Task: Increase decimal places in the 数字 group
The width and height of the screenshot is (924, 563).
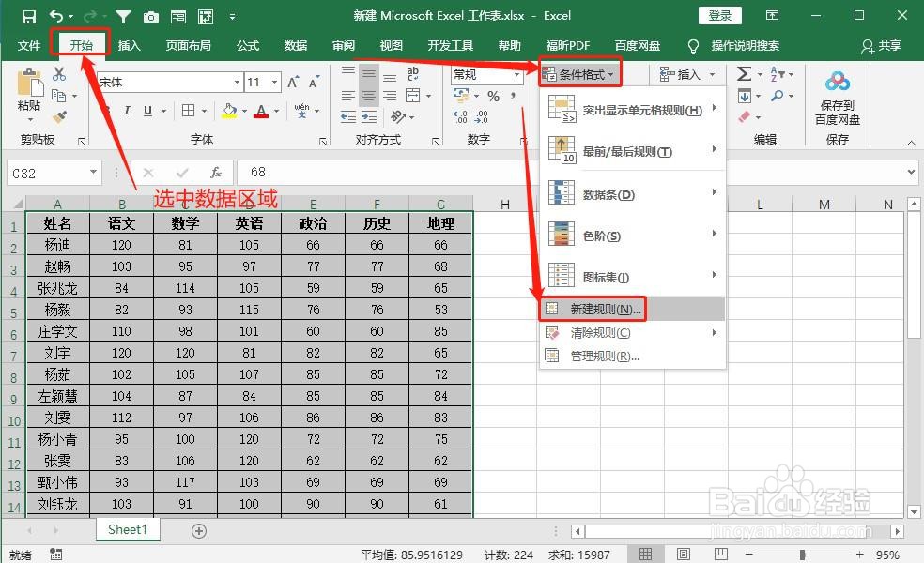Action: (x=458, y=116)
